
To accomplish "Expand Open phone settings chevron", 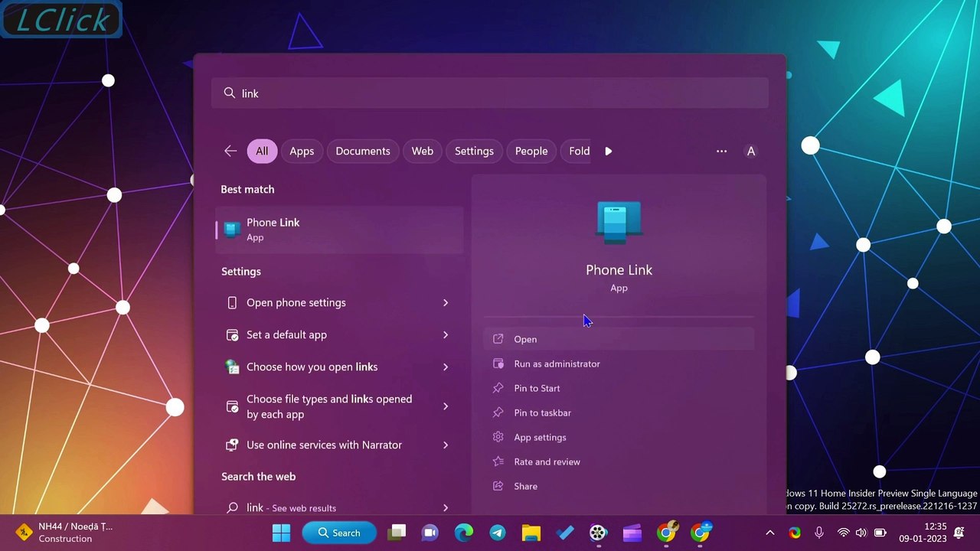I will 446,303.
